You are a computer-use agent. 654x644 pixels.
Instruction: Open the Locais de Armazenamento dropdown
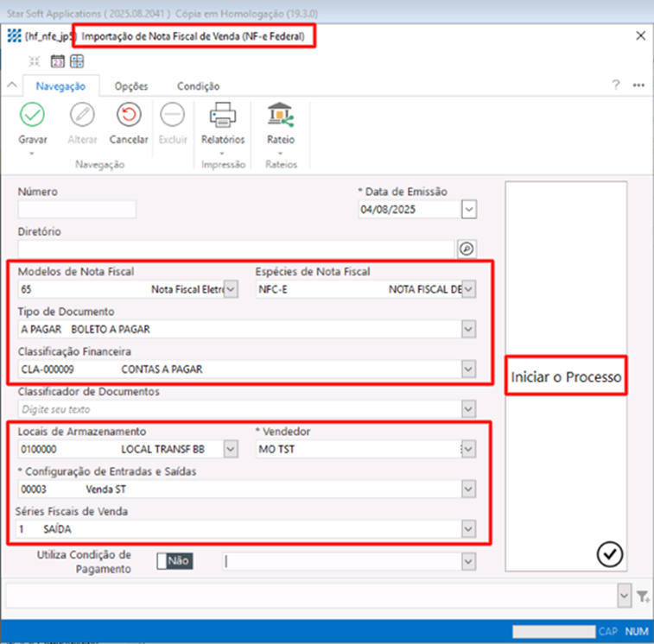pyautogui.click(x=230, y=449)
